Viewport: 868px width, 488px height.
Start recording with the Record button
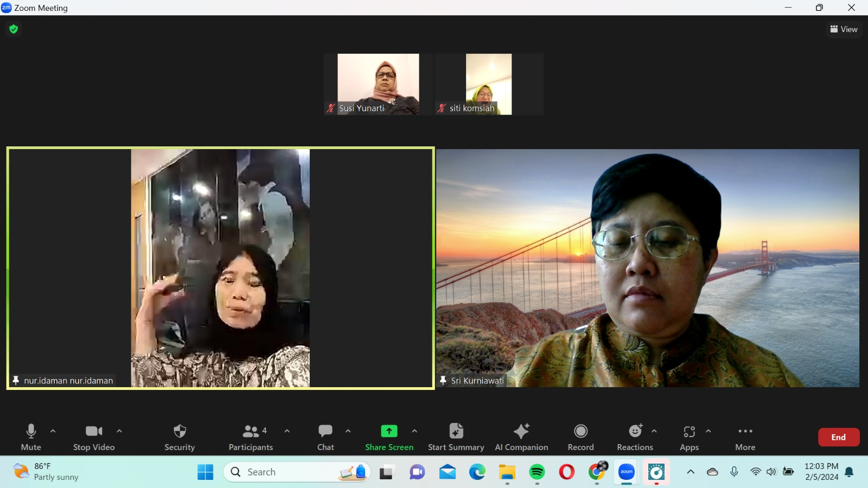click(580, 437)
